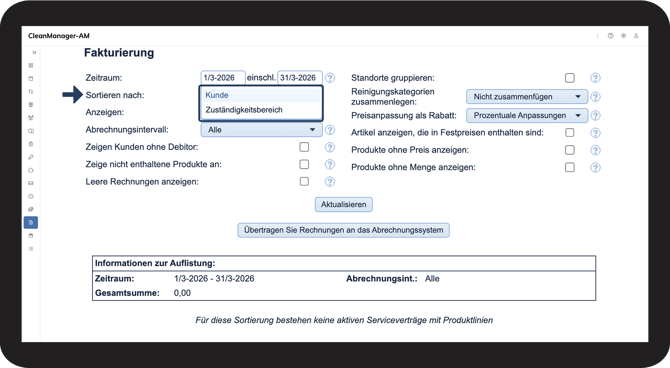The width and height of the screenshot is (670, 368).
Task: Tick Produkte ohne Preis anzeigen
Action: coord(570,150)
